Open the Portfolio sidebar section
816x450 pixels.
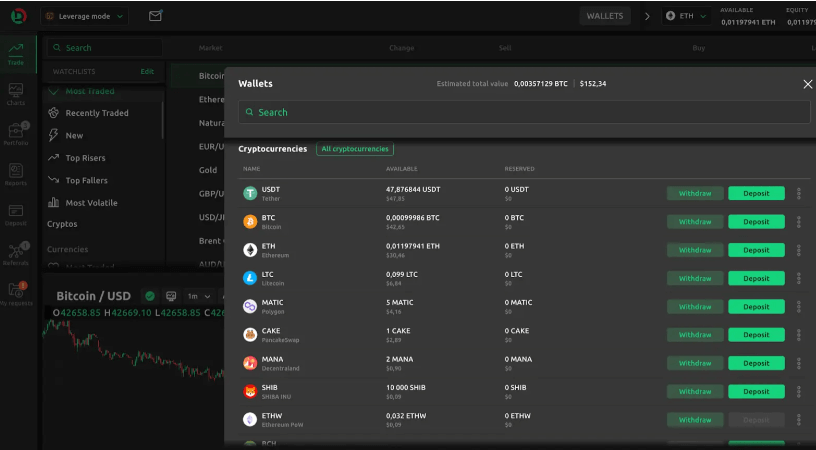pyautogui.click(x=16, y=134)
